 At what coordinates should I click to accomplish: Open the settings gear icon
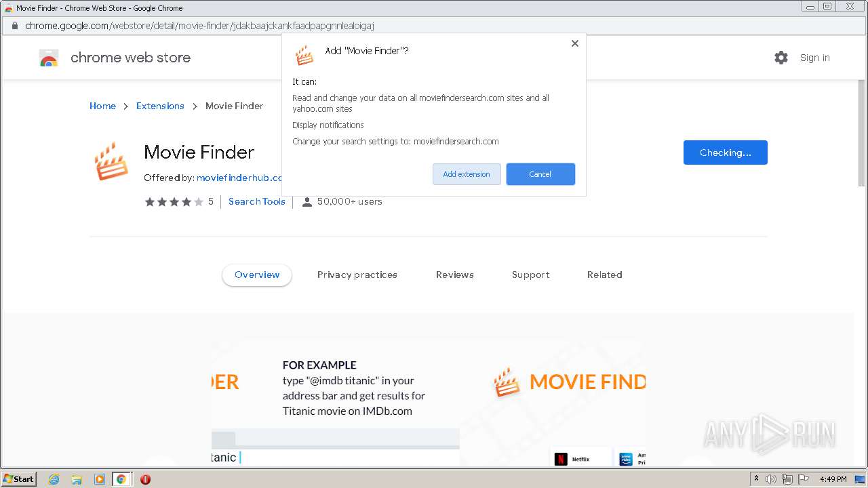click(x=781, y=58)
